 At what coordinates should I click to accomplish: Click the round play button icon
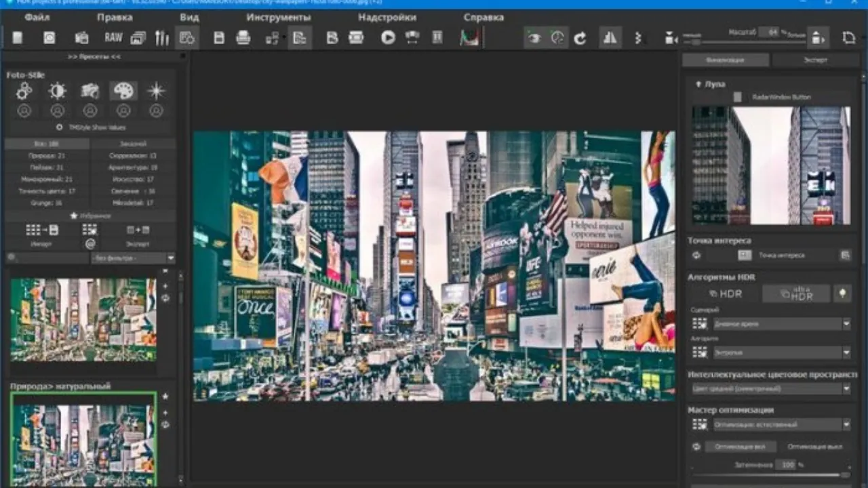click(x=388, y=38)
